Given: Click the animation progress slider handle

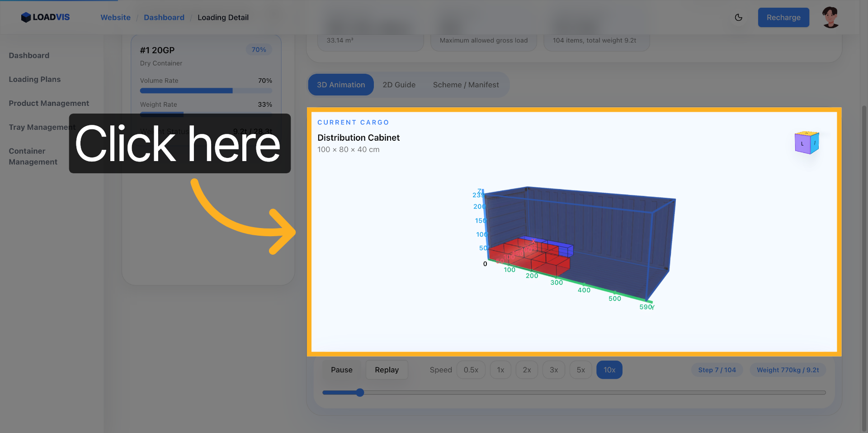Looking at the screenshot, I should click(360, 392).
